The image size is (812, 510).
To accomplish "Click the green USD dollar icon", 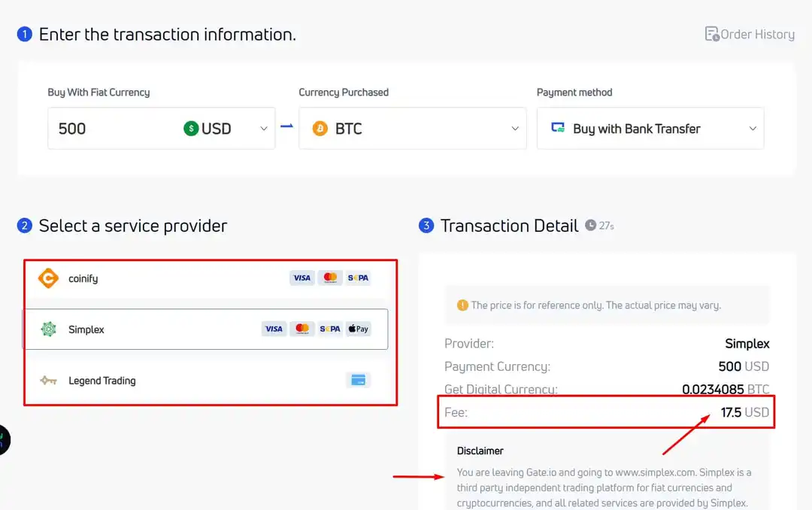I will tap(191, 128).
